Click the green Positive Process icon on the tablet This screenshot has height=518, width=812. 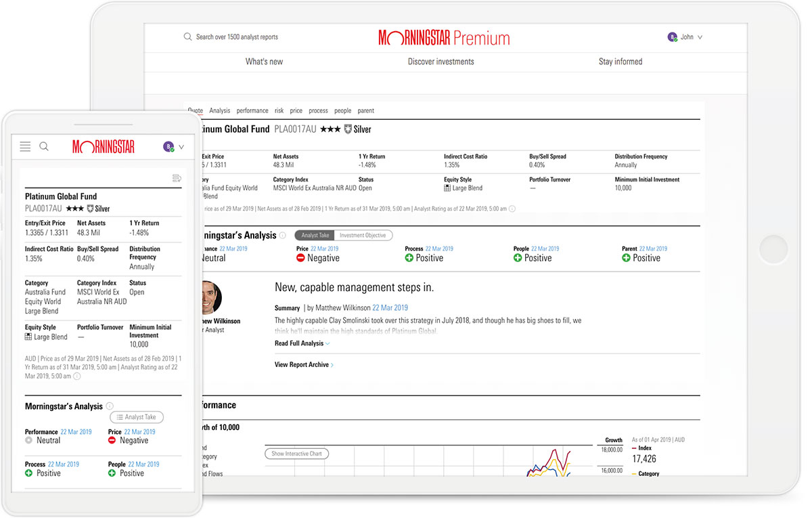point(409,258)
